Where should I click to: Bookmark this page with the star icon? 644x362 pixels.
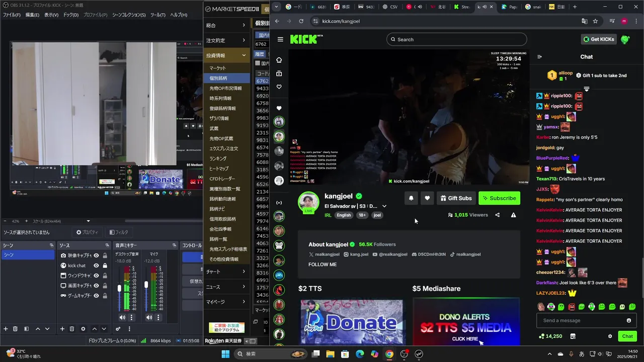point(595,21)
